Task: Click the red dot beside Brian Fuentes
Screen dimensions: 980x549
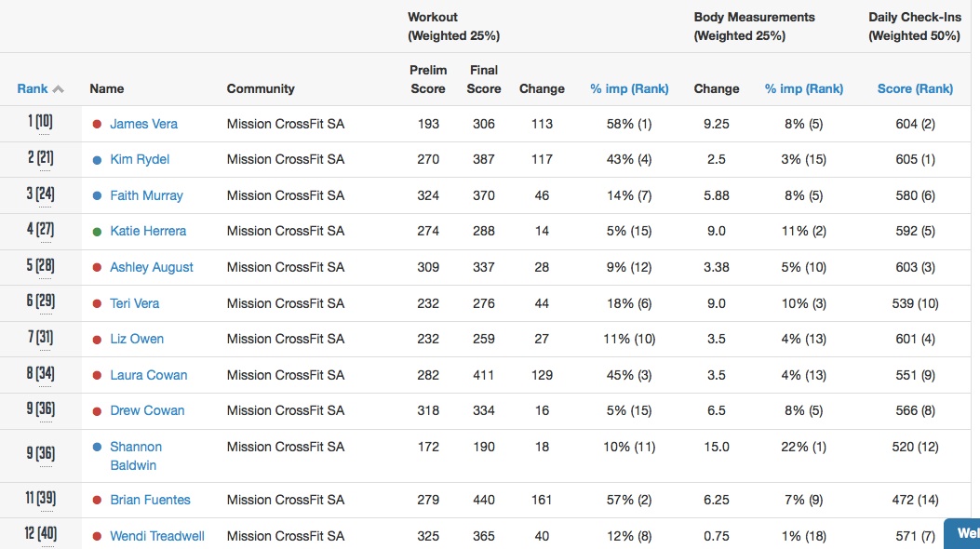Action: (x=97, y=501)
